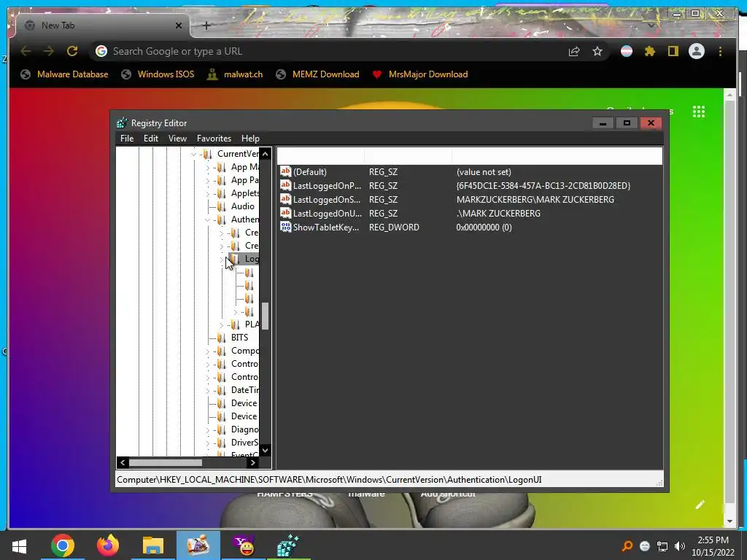Select the highlighted Log... key in tree
The height and width of the screenshot is (560, 747).
click(252, 259)
